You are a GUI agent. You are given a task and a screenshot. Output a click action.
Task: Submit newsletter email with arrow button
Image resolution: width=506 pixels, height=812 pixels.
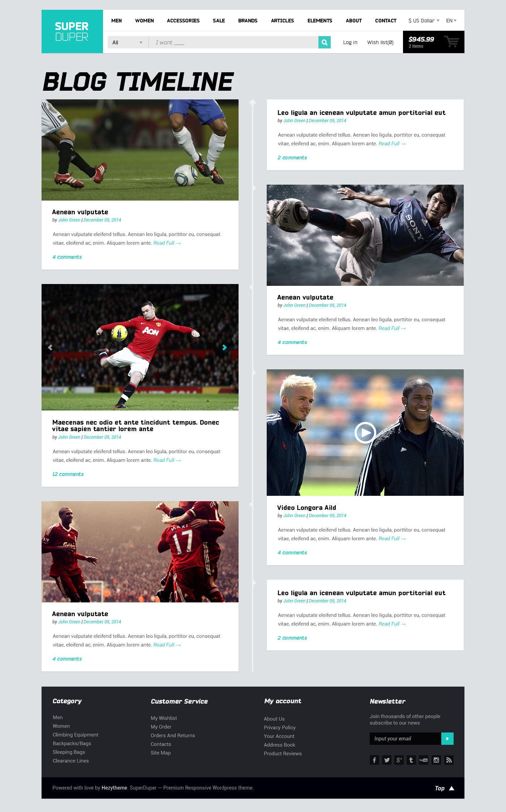tap(447, 739)
